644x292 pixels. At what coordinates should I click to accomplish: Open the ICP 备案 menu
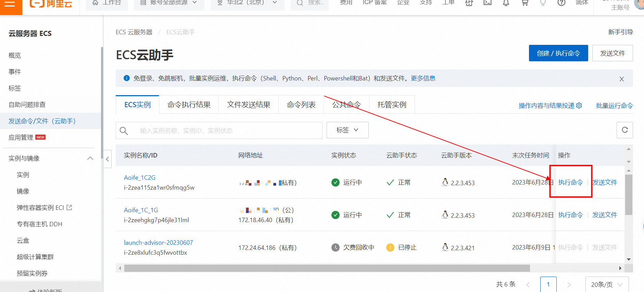point(375,3)
